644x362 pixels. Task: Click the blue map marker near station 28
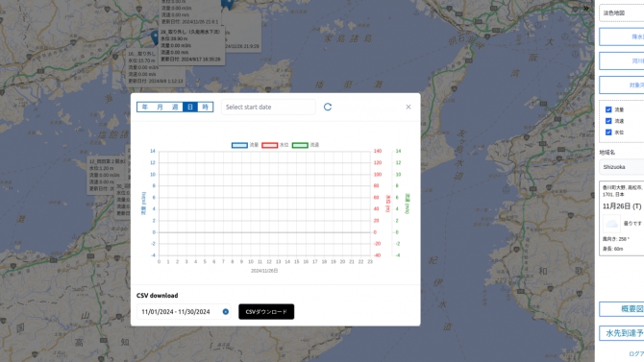pyautogui.click(x=155, y=37)
